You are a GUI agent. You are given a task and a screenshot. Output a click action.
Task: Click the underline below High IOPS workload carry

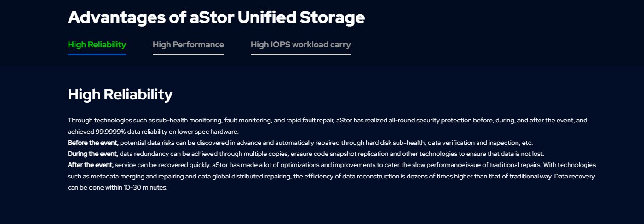click(x=301, y=54)
